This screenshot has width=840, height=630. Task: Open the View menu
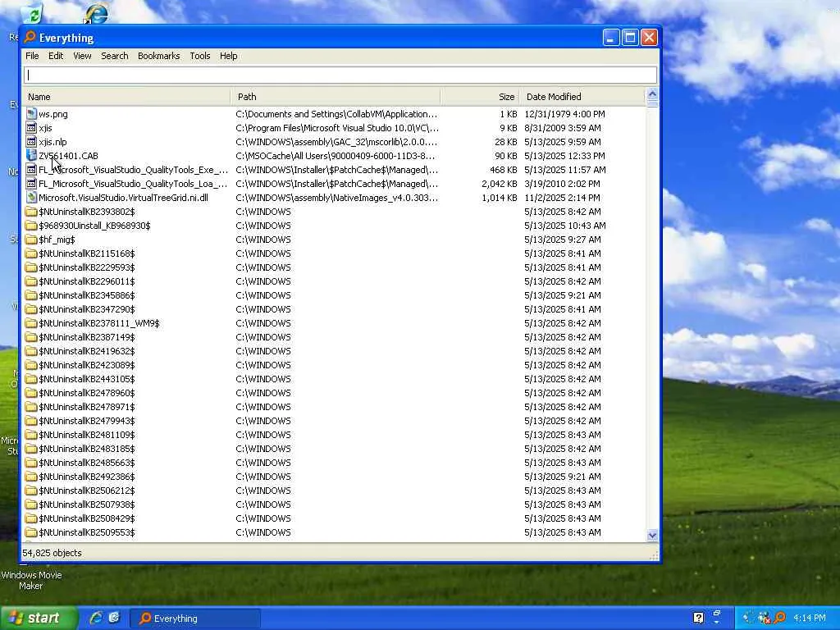[x=82, y=56]
